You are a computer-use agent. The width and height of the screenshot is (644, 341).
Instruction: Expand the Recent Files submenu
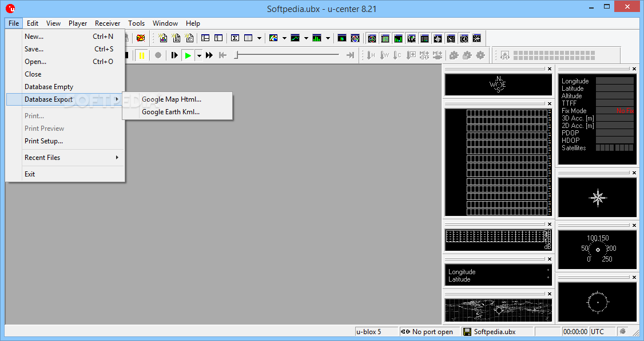coord(65,158)
